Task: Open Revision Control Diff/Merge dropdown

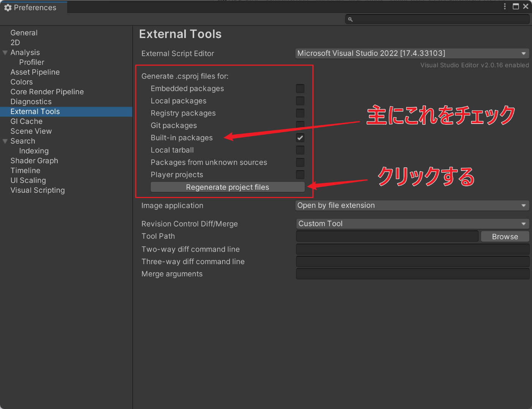Action: pyautogui.click(x=413, y=224)
